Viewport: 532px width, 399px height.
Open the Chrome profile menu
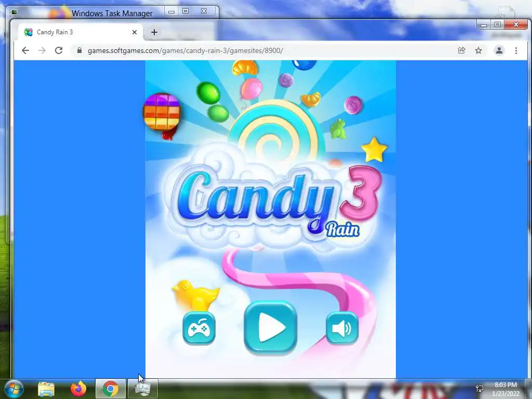[499, 50]
